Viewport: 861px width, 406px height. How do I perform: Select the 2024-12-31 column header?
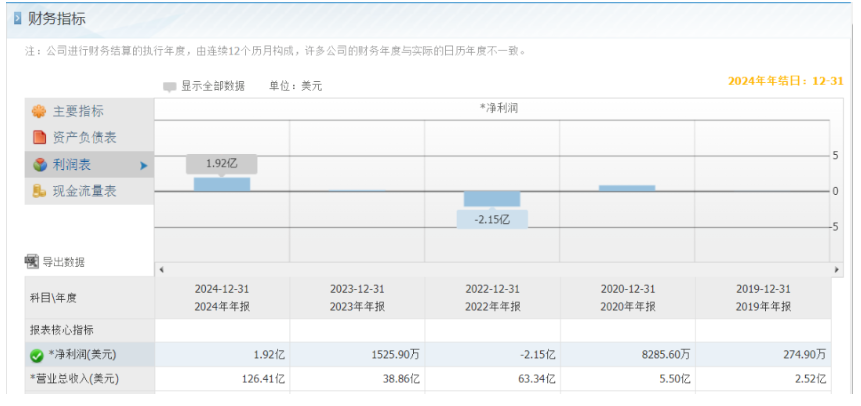pos(222,298)
